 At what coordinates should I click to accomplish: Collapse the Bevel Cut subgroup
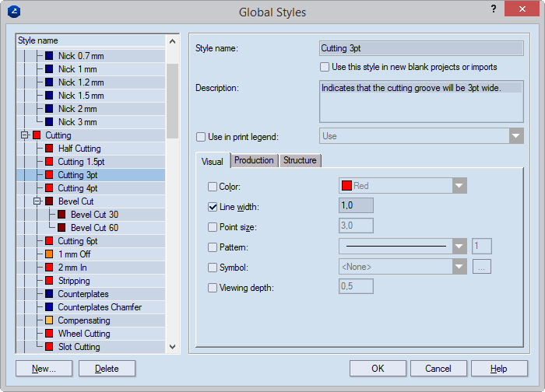tap(37, 201)
